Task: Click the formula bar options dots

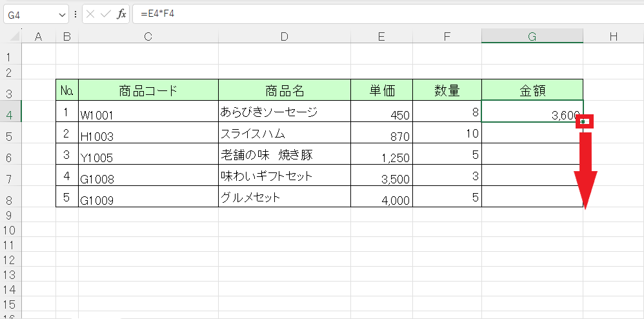Action: pyautogui.click(x=75, y=14)
